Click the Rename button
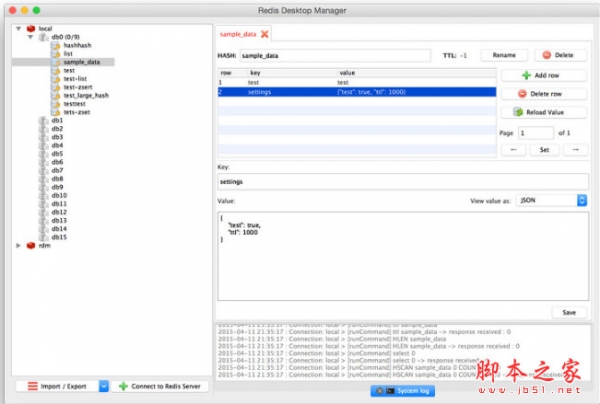Image resolution: width=600 pixels, height=404 pixels. [504, 55]
